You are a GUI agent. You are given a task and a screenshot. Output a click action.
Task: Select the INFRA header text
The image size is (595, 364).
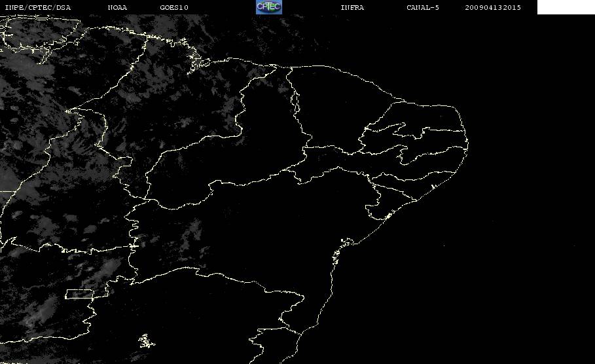[352, 8]
